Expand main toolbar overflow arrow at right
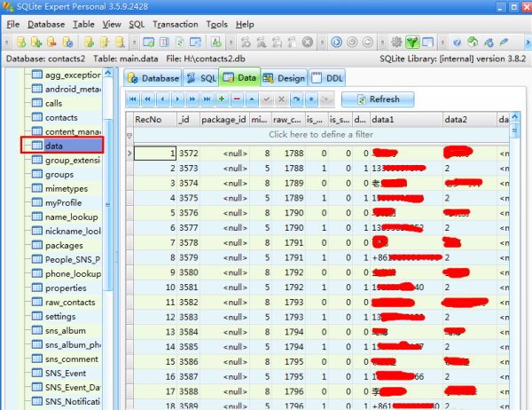The image size is (532, 410). pos(528,43)
